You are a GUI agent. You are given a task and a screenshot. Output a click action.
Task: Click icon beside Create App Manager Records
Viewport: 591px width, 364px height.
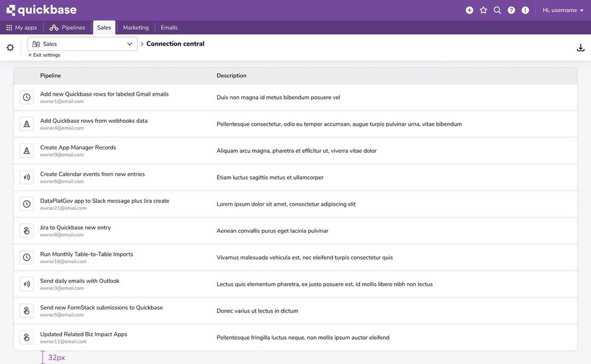tap(27, 151)
